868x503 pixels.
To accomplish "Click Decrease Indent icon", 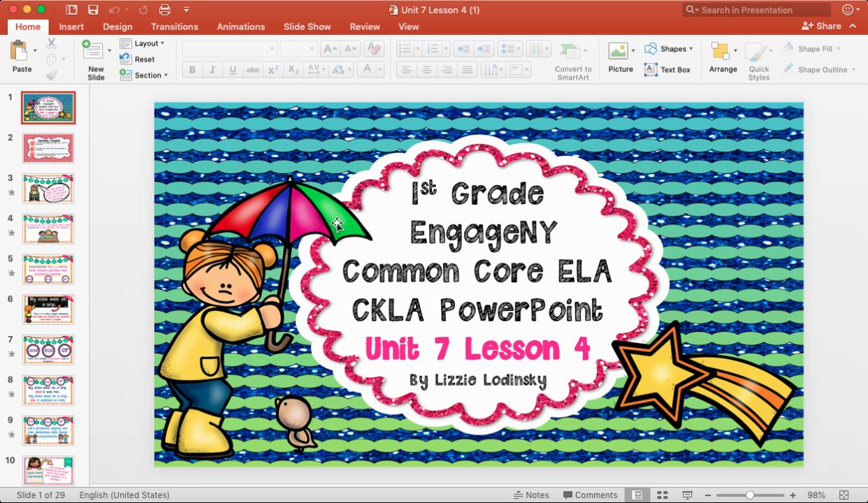I will point(462,49).
